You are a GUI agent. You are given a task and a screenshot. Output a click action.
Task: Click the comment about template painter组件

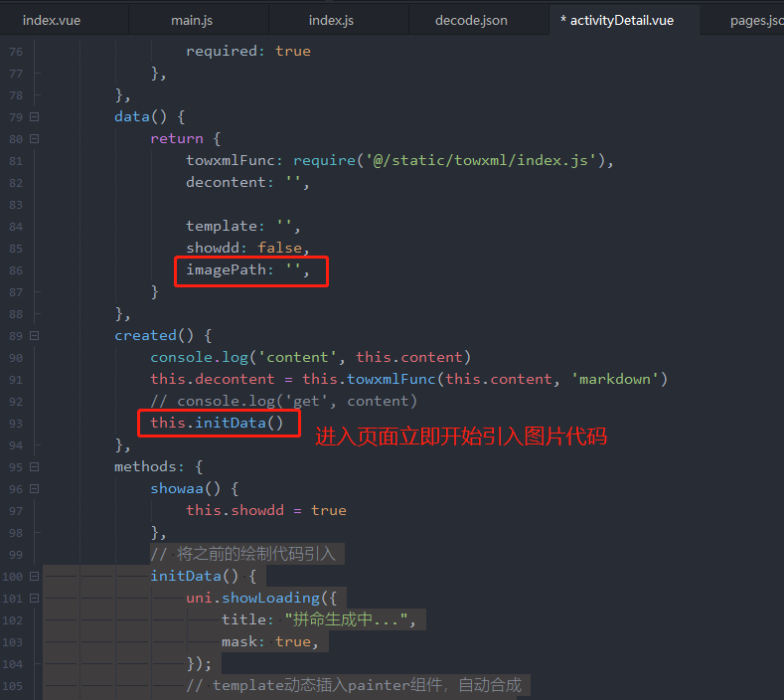[x=354, y=685]
